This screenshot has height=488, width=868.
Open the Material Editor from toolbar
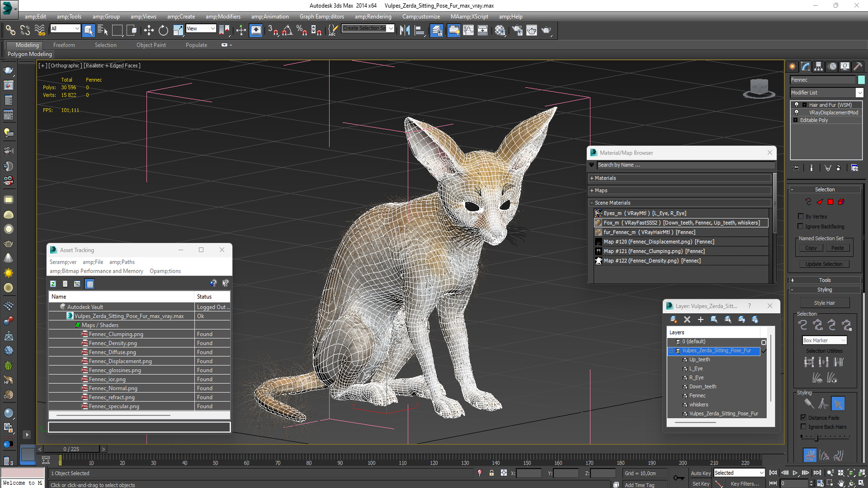click(500, 30)
